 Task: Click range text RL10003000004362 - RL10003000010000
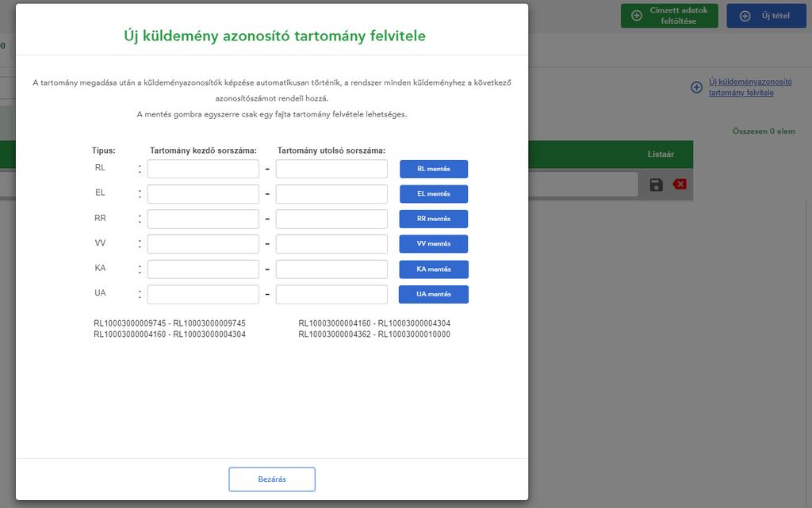pos(374,334)
